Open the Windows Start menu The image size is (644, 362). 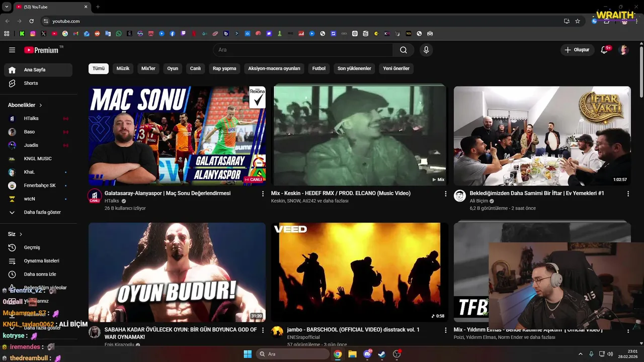pyautogui.click(x=248, y=354)
